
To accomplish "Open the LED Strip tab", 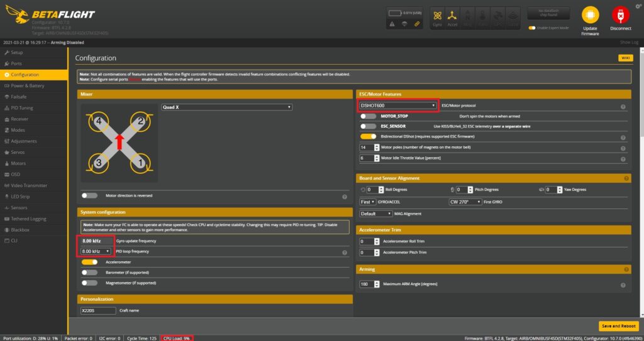I will coord(34,197).
